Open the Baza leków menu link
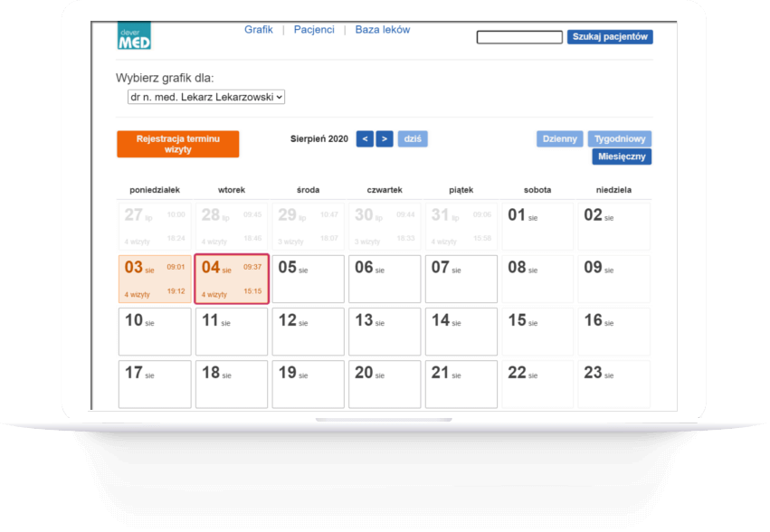This screenshot has width=770, height=532. coord(382,30)
